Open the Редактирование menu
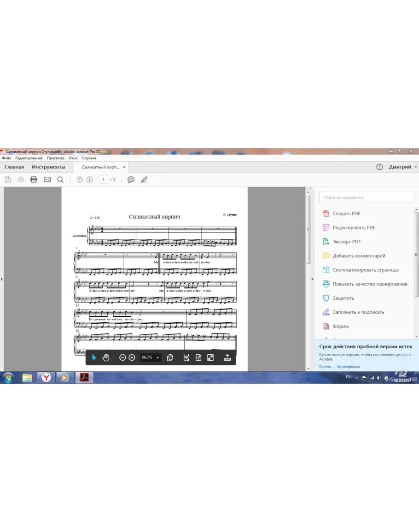This screenshot has width=419, height=532. coord(29,158)
